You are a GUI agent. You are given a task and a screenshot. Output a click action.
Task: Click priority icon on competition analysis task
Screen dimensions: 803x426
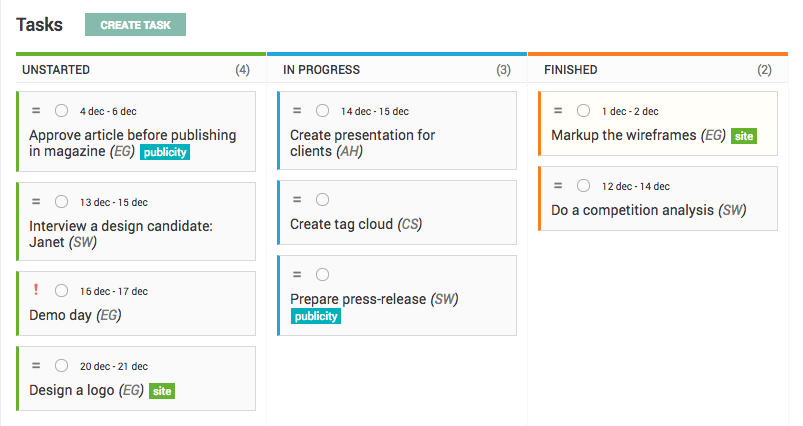pyautogui.click(x=558, y=185)
